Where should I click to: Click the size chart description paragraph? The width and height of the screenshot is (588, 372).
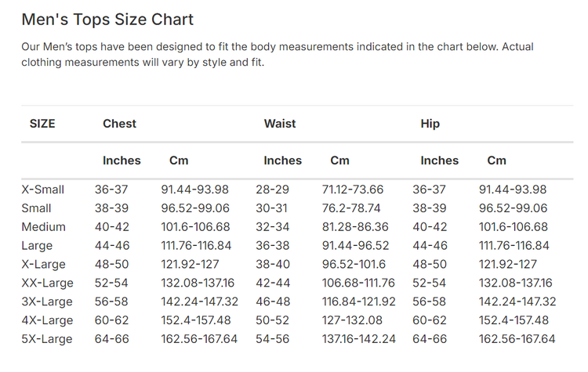278,55
